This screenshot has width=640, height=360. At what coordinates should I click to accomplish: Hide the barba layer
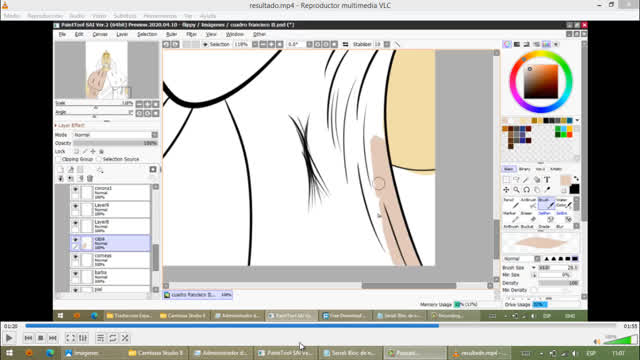pyautogui.click(x=76, y=273)
